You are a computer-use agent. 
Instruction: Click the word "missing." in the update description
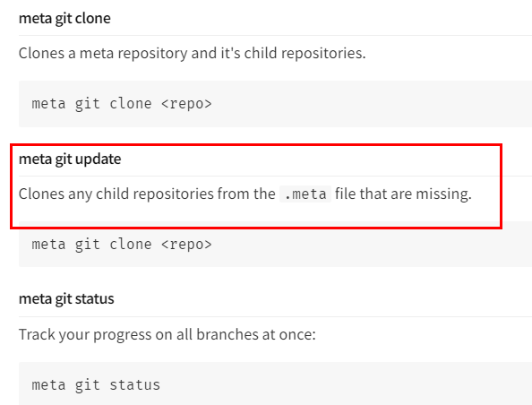tap(444, 194)
